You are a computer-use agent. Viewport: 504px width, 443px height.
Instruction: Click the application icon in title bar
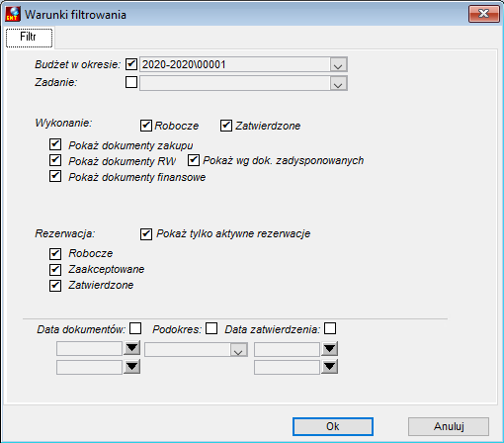click(13, 14)
